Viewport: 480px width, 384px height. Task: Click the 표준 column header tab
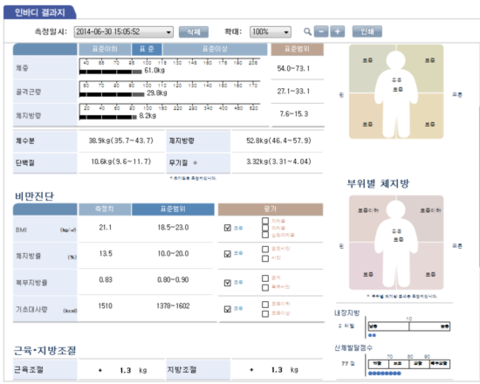point(147,49)
